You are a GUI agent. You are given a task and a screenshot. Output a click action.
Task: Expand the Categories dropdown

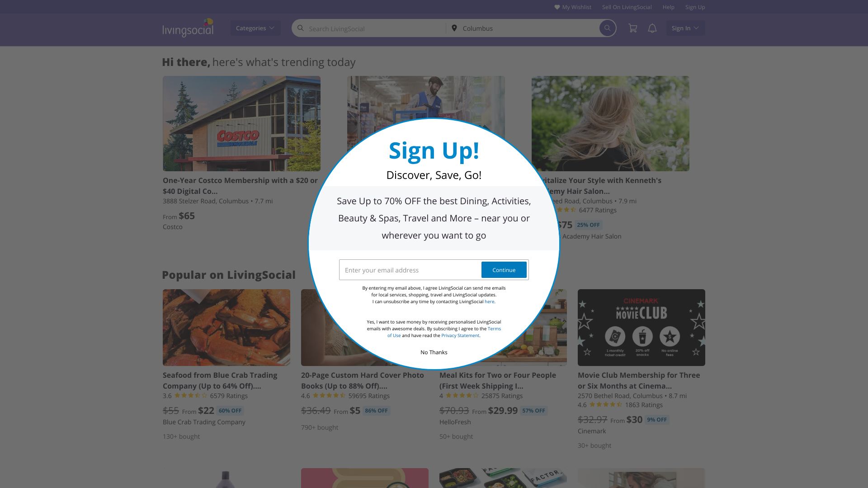pyautogui.click(x=255, y=28)
